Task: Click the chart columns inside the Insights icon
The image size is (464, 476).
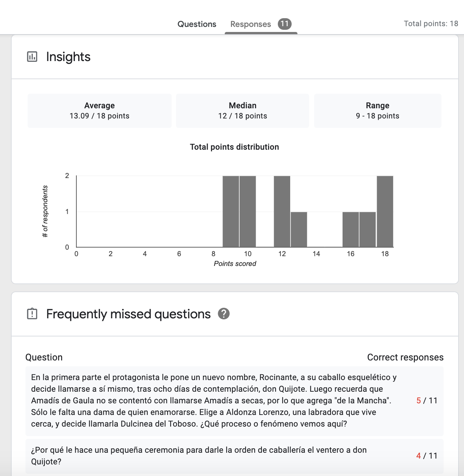Action: point(32,57)
